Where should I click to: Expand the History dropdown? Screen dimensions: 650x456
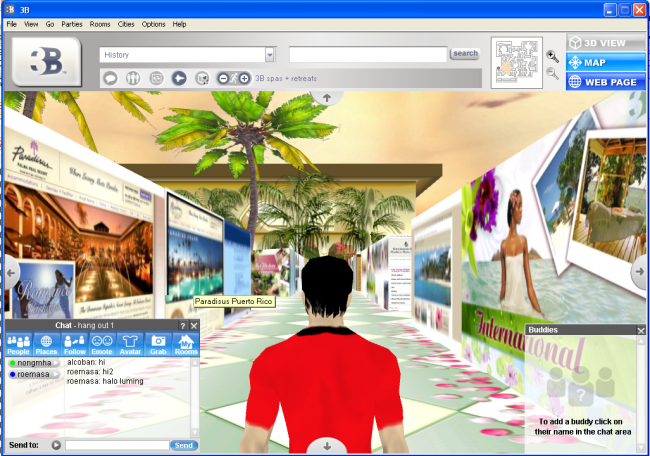click(x=269, y=54)
